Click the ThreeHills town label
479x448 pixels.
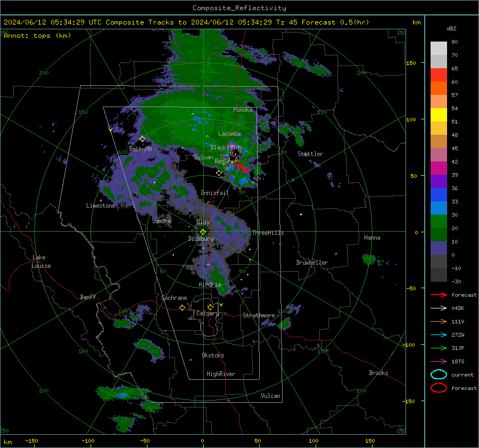pyautogui.click(x=268, y=233)
